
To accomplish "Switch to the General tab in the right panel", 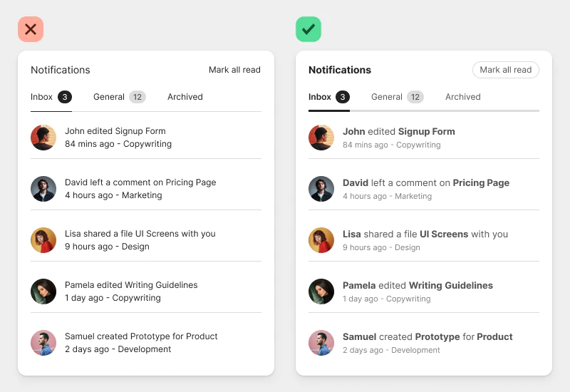I will coord(387,97).
